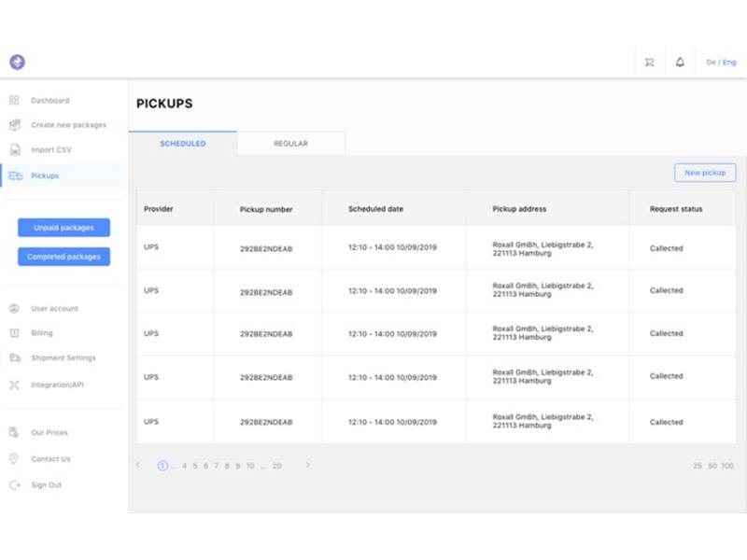
Task: Click the Dashboard grid icon
Action: pyautogui.click(x=14, y=101)
